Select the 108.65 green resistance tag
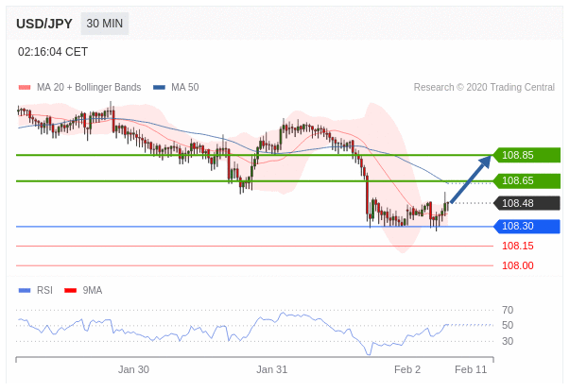 527,181
